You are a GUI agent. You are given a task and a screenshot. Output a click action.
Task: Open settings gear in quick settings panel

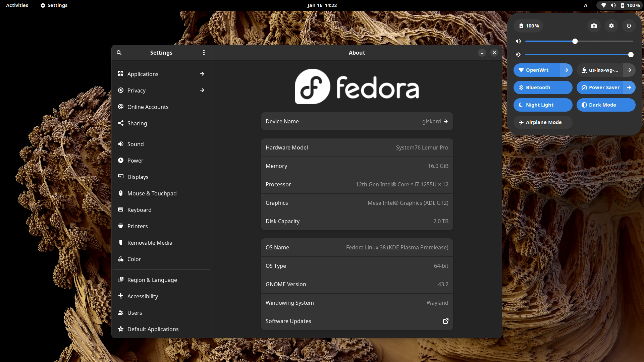[611, 26]
